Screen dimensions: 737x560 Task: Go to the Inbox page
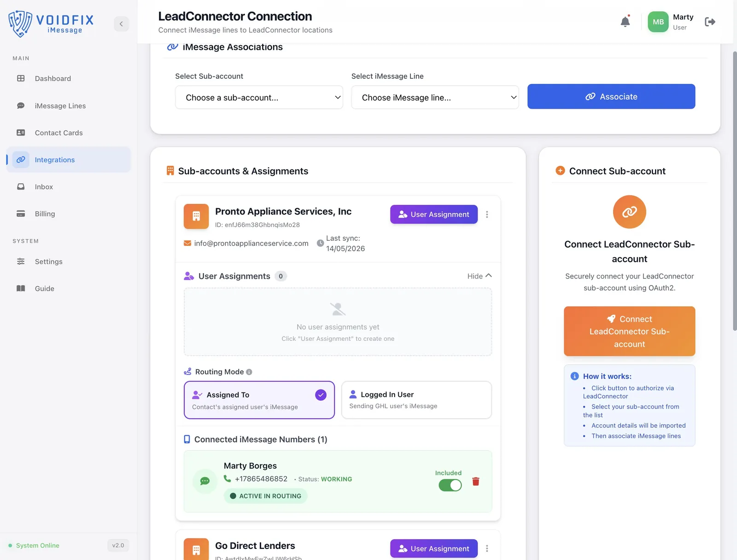coord(69,187)
